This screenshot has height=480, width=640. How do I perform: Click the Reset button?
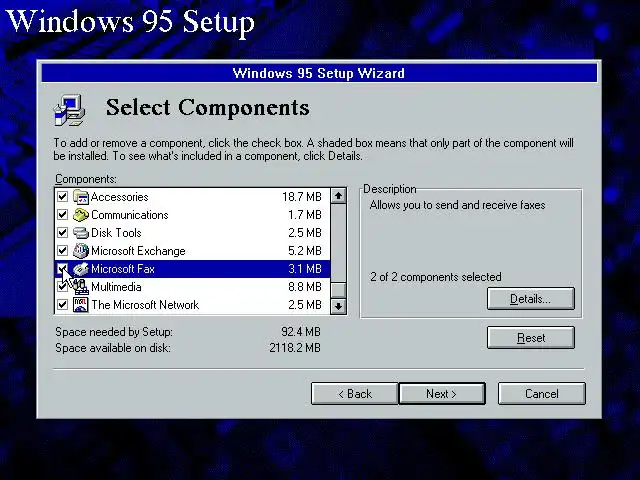pyautogui.click(x=531, y=338)
